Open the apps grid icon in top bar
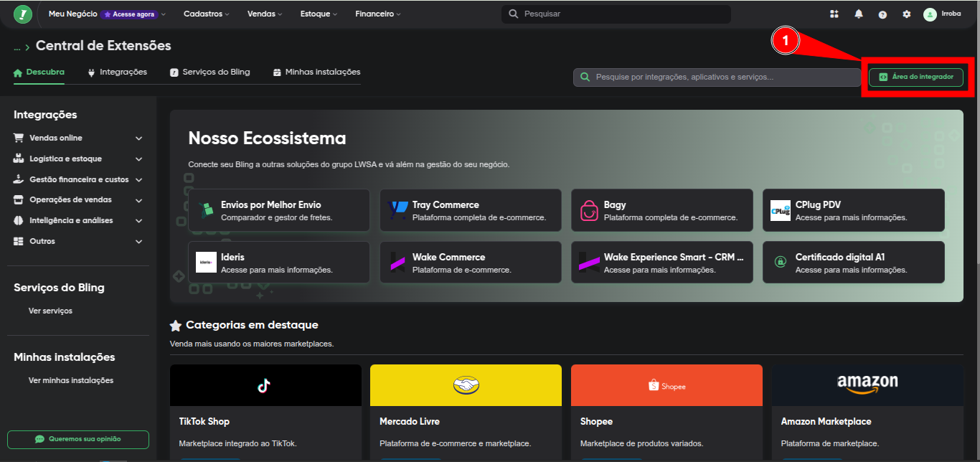Screen dimensions: 980x462 [834, 14]
